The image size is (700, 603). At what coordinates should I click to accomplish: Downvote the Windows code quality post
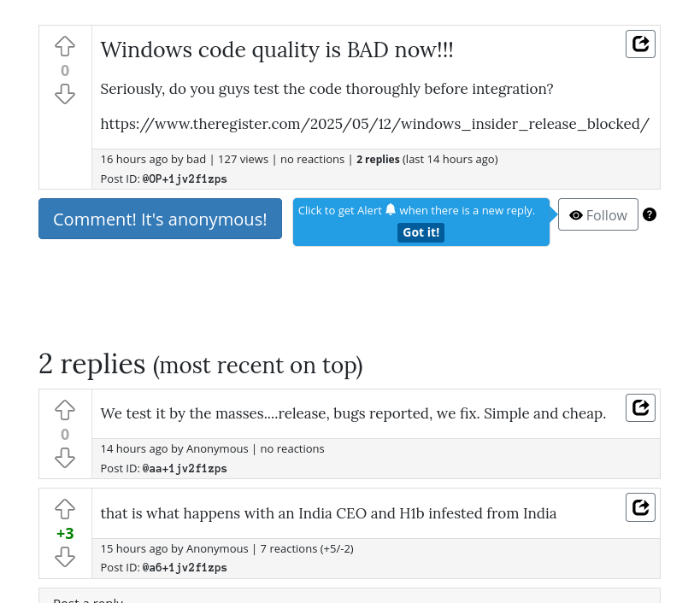65,94
